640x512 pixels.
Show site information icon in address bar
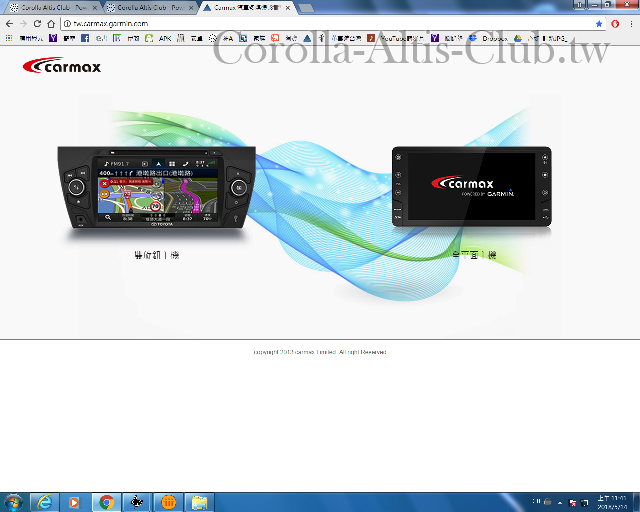67,24
